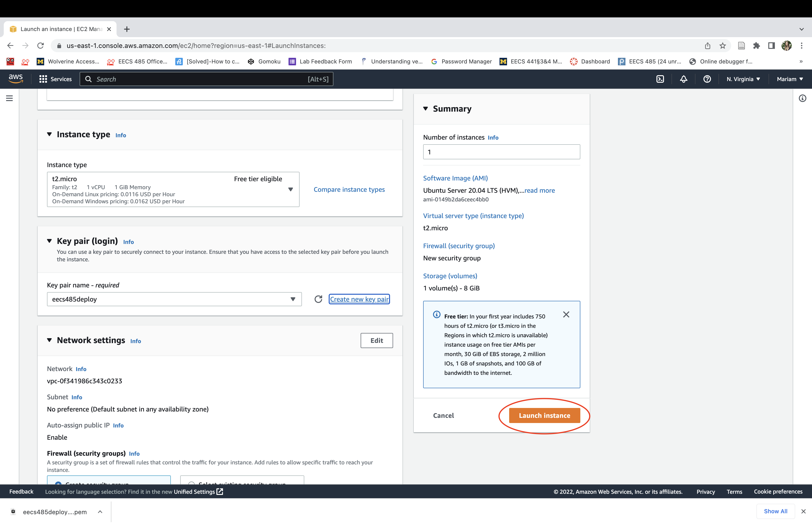Click the AWS logo home icon
Image resolution: width=812 pixels, height=525 pixels.
pos(16,78)
